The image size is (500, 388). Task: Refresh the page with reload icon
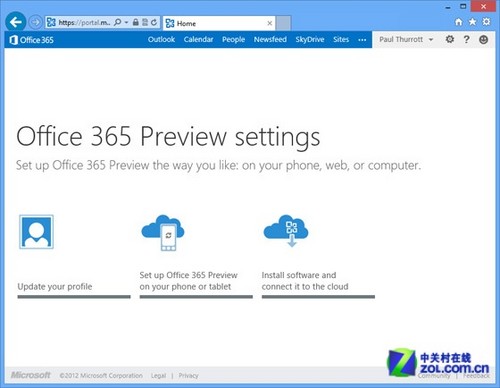click(154, 22)
